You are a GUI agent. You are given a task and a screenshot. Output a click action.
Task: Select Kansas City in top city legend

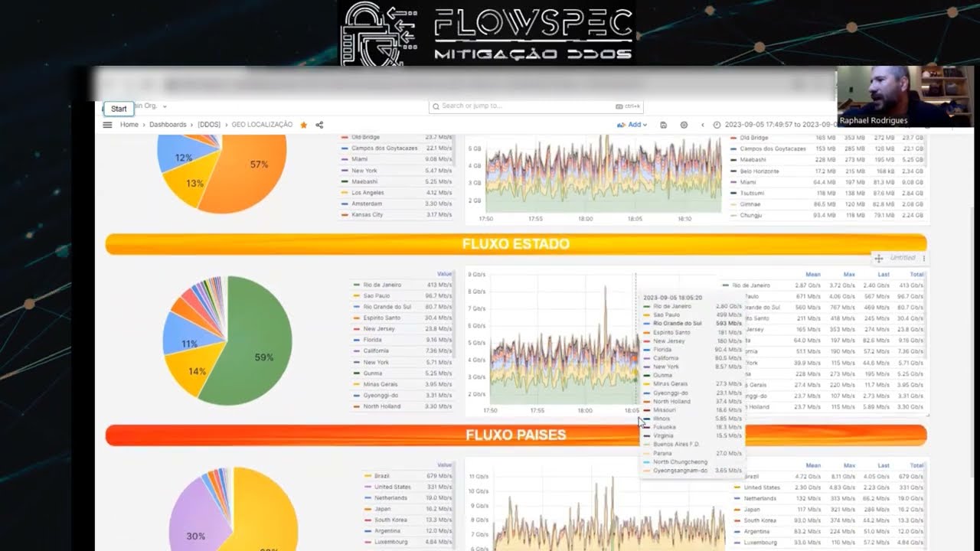pos(367,215)
